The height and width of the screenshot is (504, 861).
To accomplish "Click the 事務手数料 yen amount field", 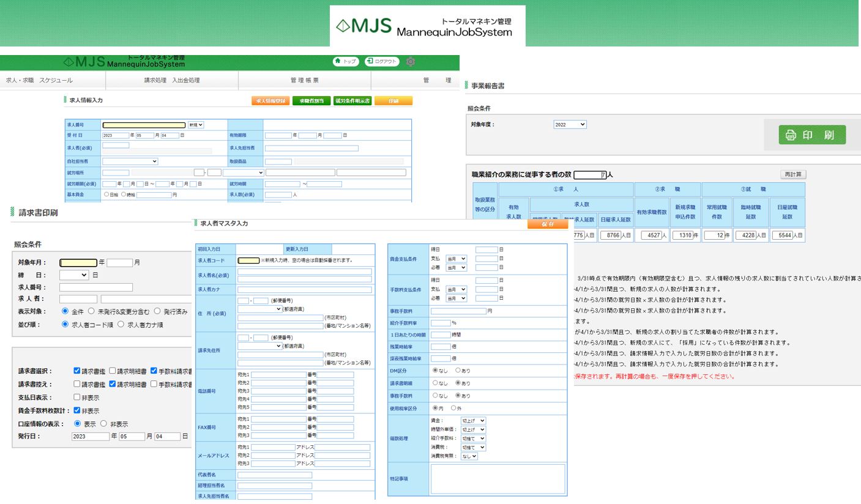I will 458,311.
